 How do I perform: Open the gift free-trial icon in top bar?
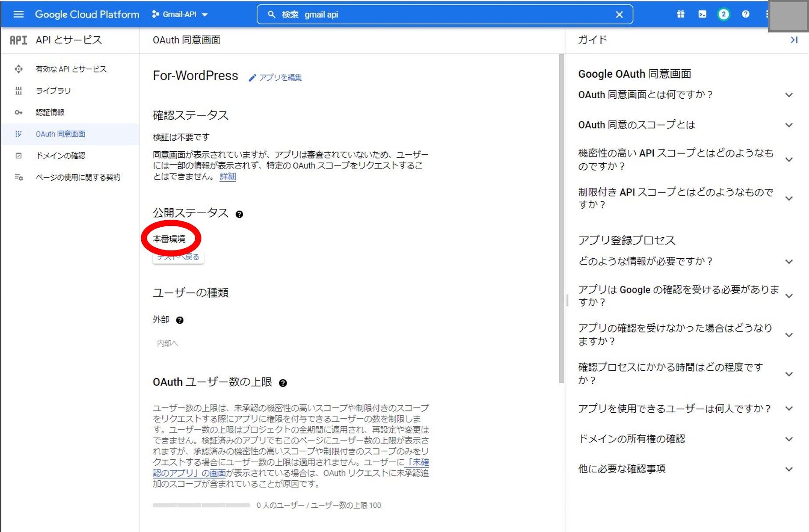tap(680, 14)
